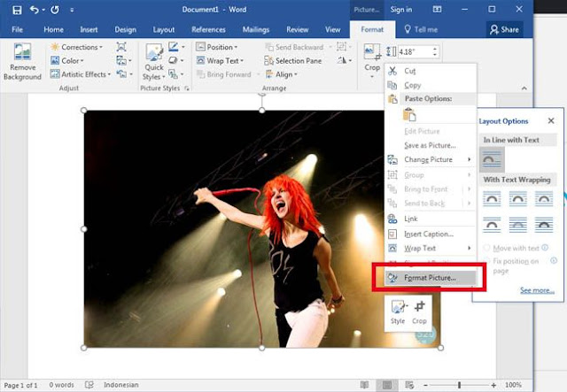Select Move with text radio button
The width and height of the screenshot is (567, 392).
(x=486, y=248)
